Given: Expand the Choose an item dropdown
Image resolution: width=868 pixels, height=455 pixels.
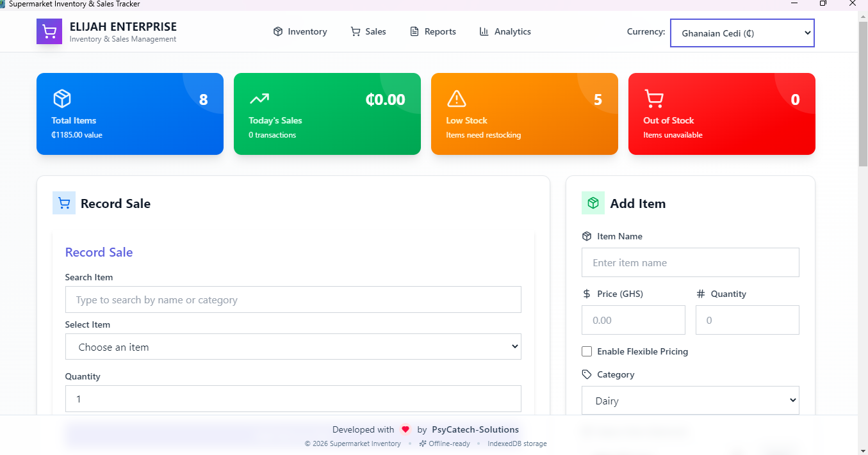Looking at the screenshot, I should pyautogui.click(x=293, y=347).
